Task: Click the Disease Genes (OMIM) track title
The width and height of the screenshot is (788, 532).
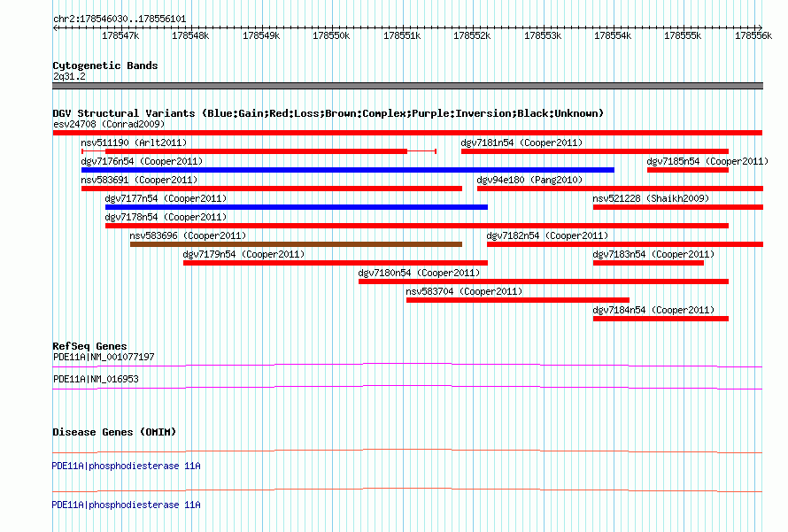Action: [x=114, y=432]
